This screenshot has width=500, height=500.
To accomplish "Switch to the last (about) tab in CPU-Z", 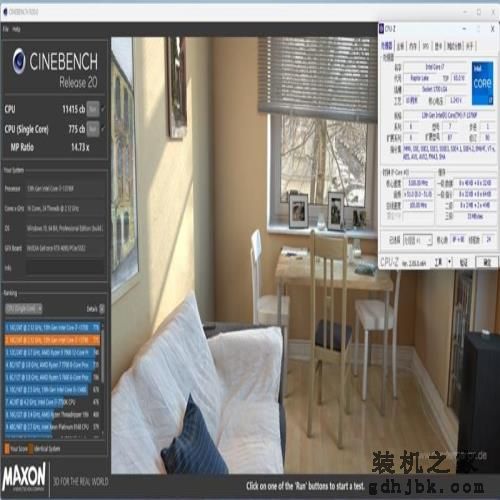I will (469, 46).
